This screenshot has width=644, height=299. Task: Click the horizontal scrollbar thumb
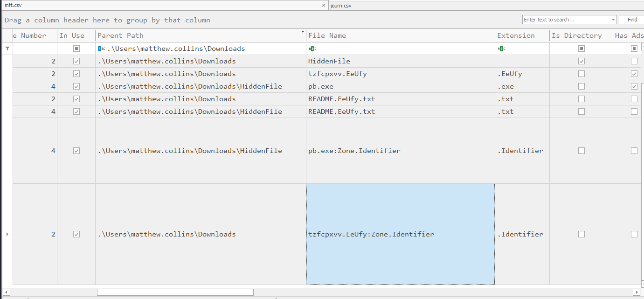coord(175,292)
